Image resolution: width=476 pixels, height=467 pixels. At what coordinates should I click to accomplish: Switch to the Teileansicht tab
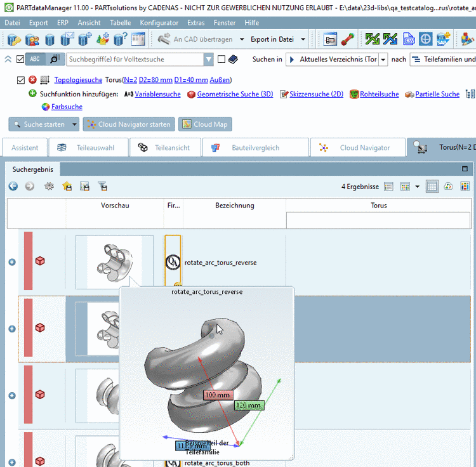click(165, 147)
